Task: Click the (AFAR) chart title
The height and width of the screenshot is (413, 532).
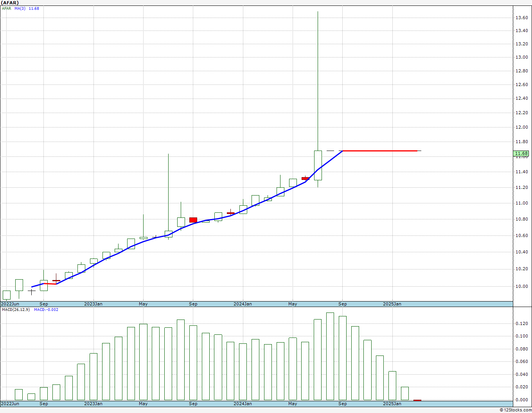Action: coord(10,3)
